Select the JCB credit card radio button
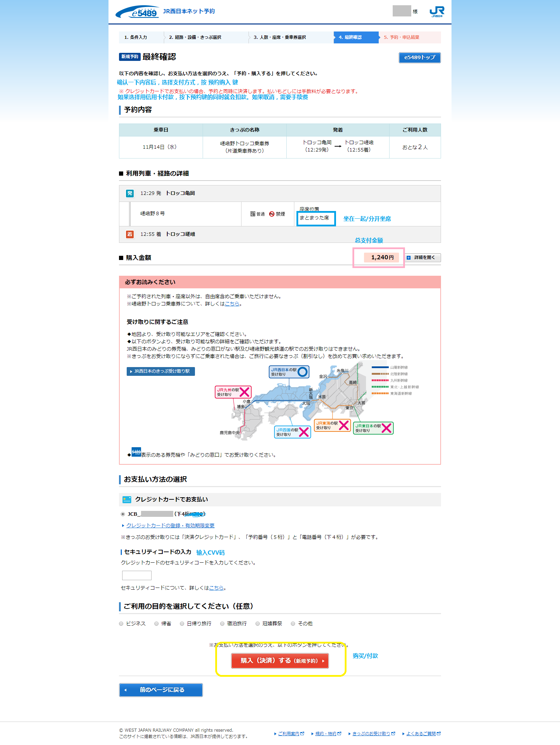This screenshot has width=560, height=745. click(123, 514)
